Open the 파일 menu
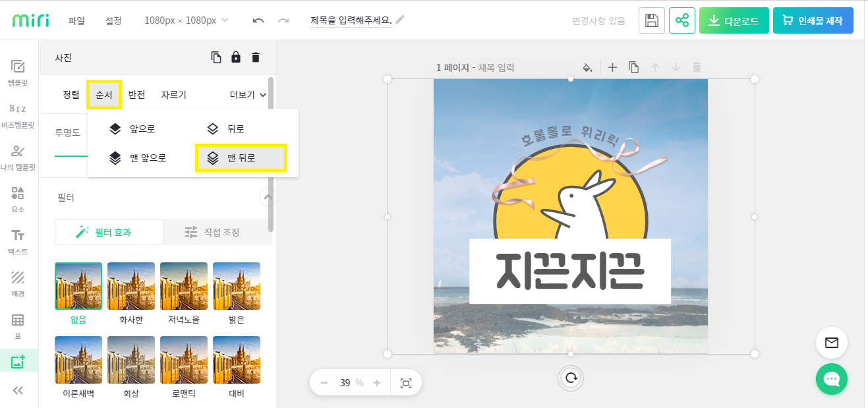Screen dimensions: 868x408 point(76,20)
